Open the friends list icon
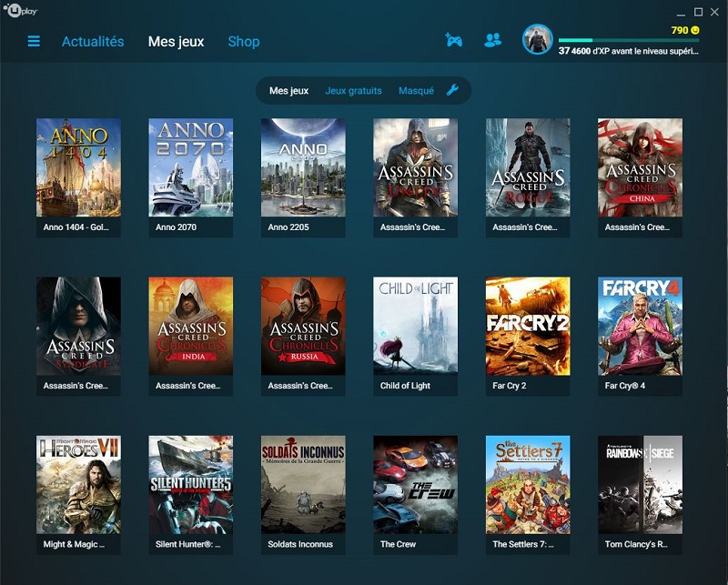Viewport: 728px width, 585px height. point(492,40)
